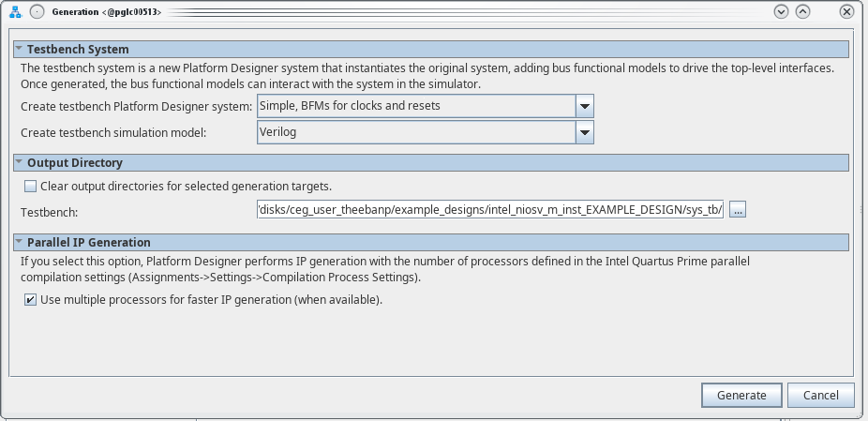Click the Cancel button
The height and width of the screenshot is (421, 868).
coord(820,395)
